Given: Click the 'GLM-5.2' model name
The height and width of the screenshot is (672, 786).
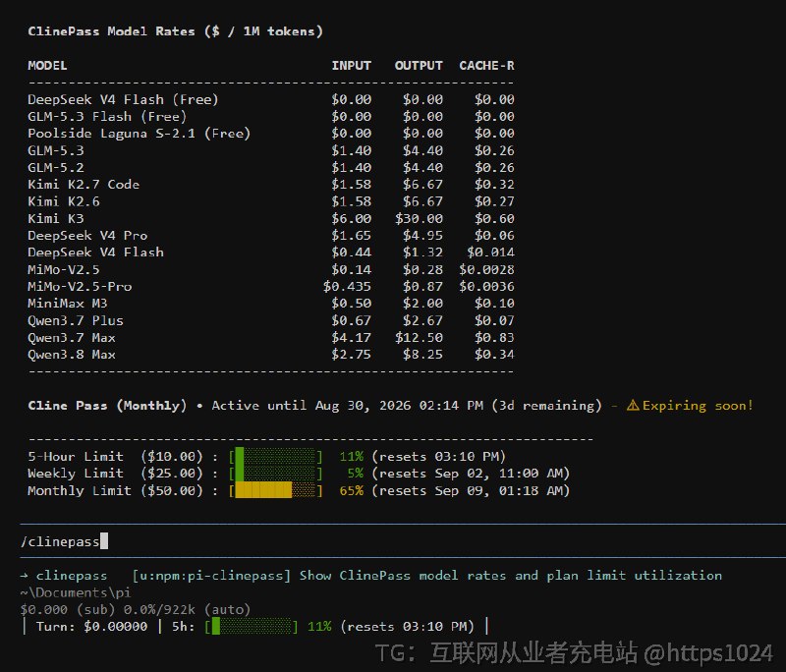Looking at the screenshot, I should click(x=56, y=167).
